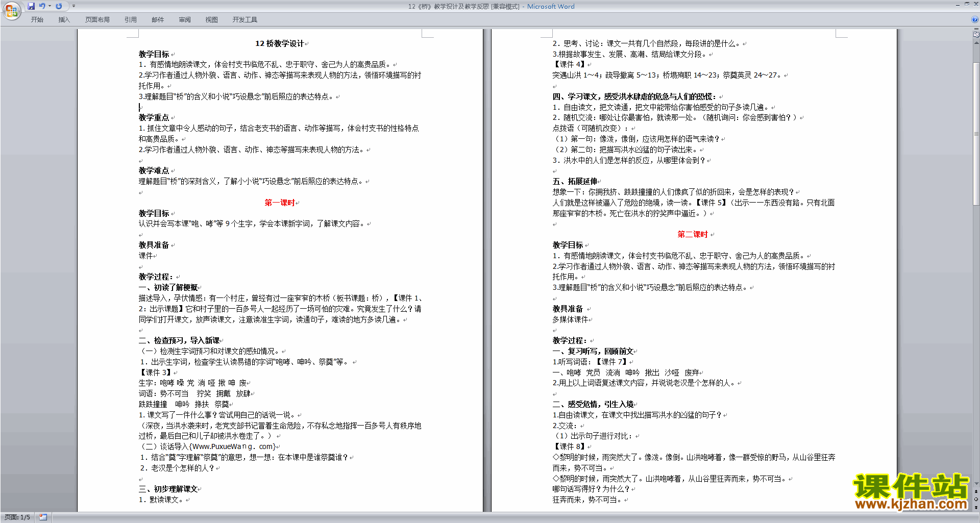Click the heading 一、初读了解梗概
Viewport: 980px width, 523px height.
(168, 287)
